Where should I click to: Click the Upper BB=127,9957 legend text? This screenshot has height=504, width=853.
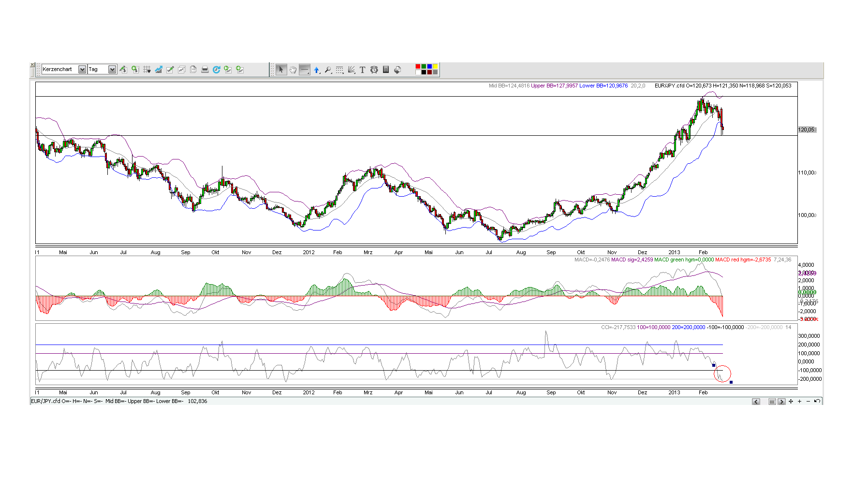554,86
